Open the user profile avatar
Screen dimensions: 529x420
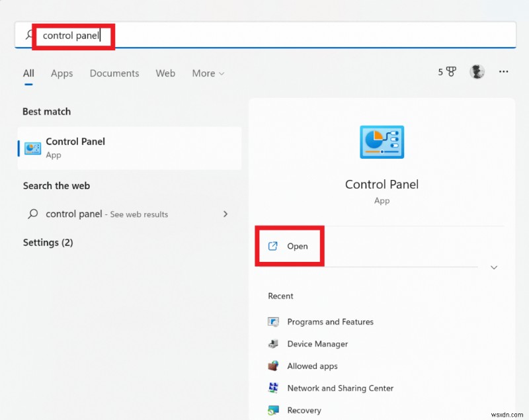(477, 71)
